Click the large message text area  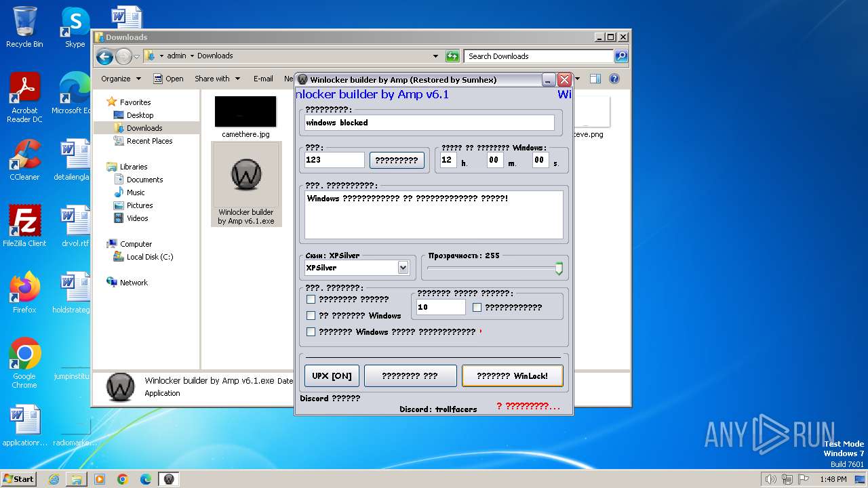click(434, 215)
